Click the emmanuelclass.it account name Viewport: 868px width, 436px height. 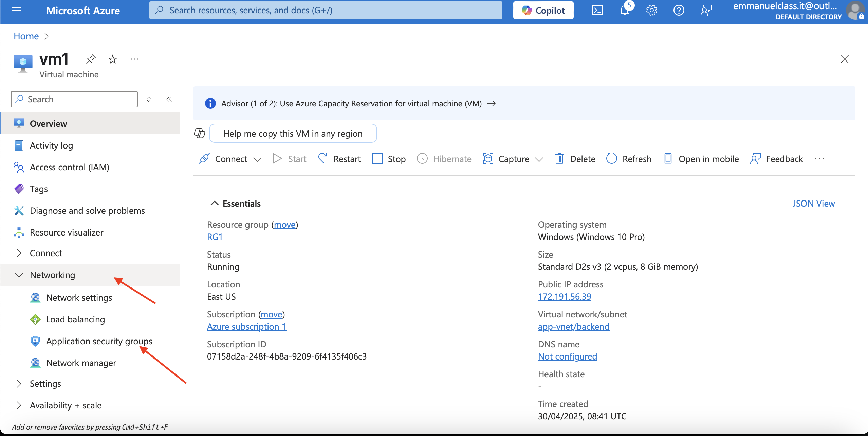click(x=785, y=6)
